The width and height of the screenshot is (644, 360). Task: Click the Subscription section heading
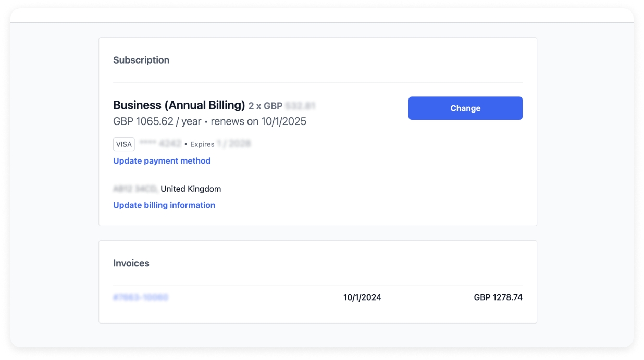[141, 60]
